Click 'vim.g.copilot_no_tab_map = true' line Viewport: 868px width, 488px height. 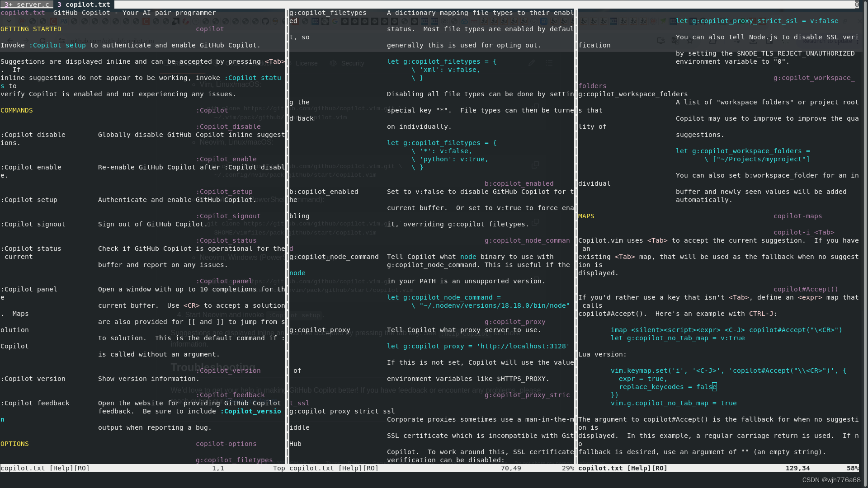point(674,403)
